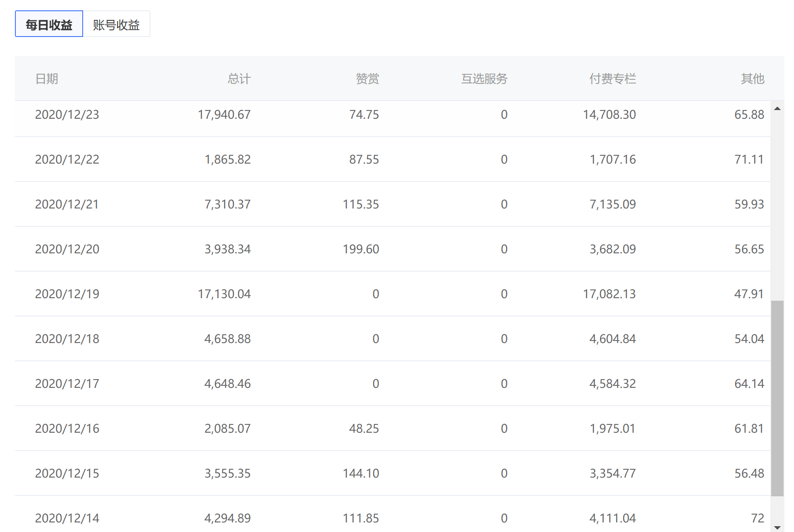The image size is (794, 532).
Task: Click the scroll up arrow
Action: 777,109
